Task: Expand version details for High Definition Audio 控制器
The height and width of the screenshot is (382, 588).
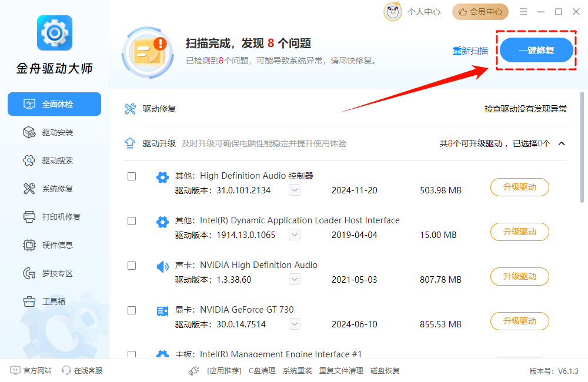Action: [x=294, y=190]
